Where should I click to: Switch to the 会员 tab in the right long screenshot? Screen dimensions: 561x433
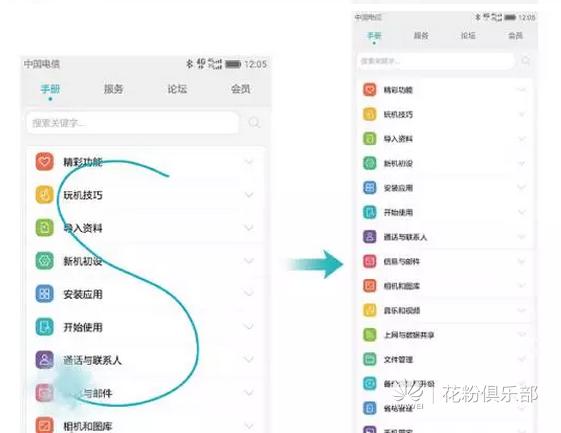[x=515, y=35]
